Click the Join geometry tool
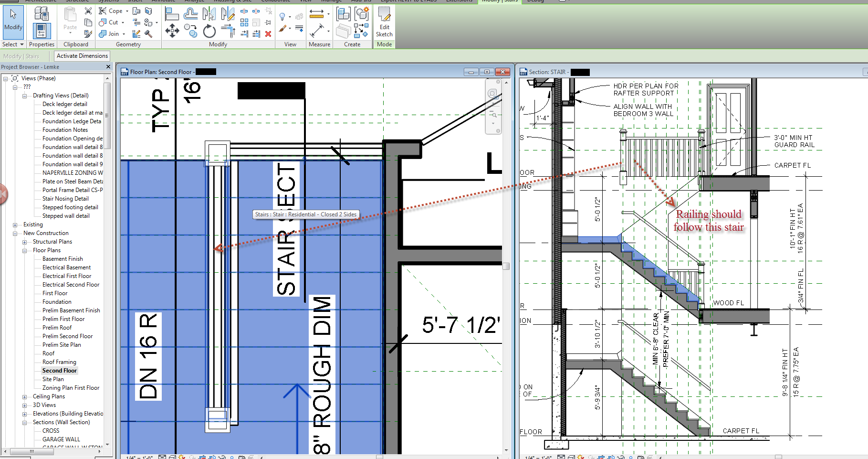This screenshot has width=868, height=459. coord(109,34)
